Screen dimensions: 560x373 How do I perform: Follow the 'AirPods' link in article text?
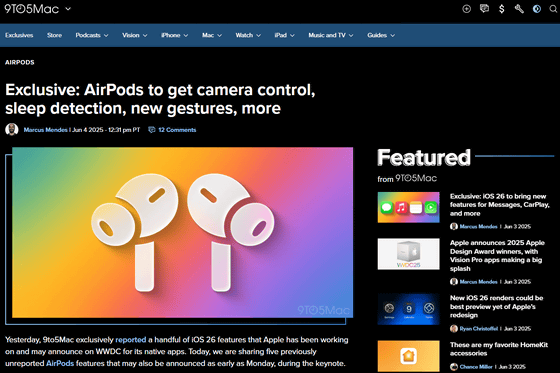tap(60, 363)
